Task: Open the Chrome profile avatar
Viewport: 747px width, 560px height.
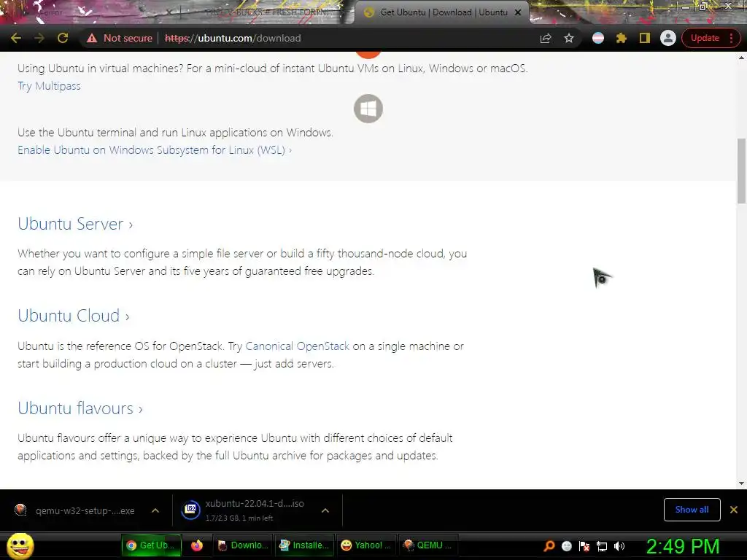Action: pyautogui.click(x=668, y=38)
